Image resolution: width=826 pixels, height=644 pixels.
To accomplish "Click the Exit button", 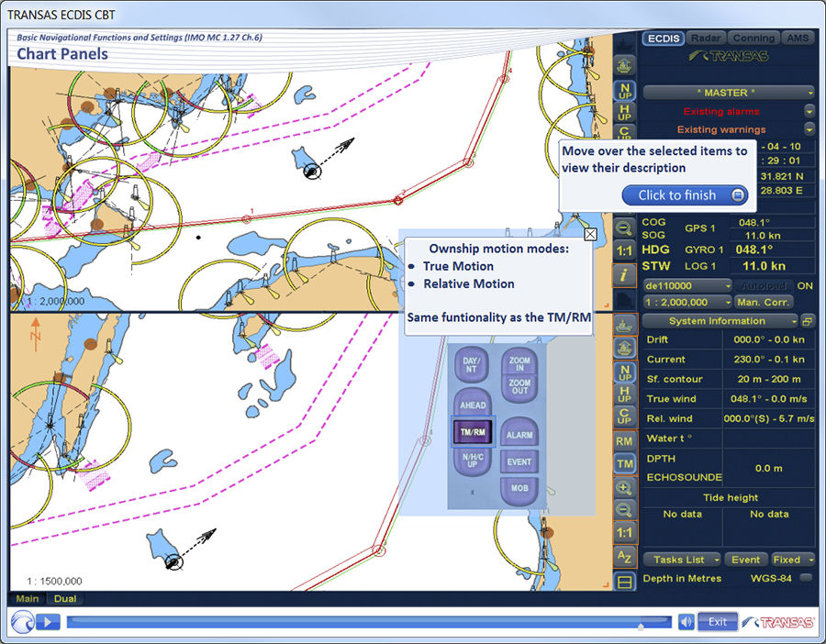I will point(718,622).
